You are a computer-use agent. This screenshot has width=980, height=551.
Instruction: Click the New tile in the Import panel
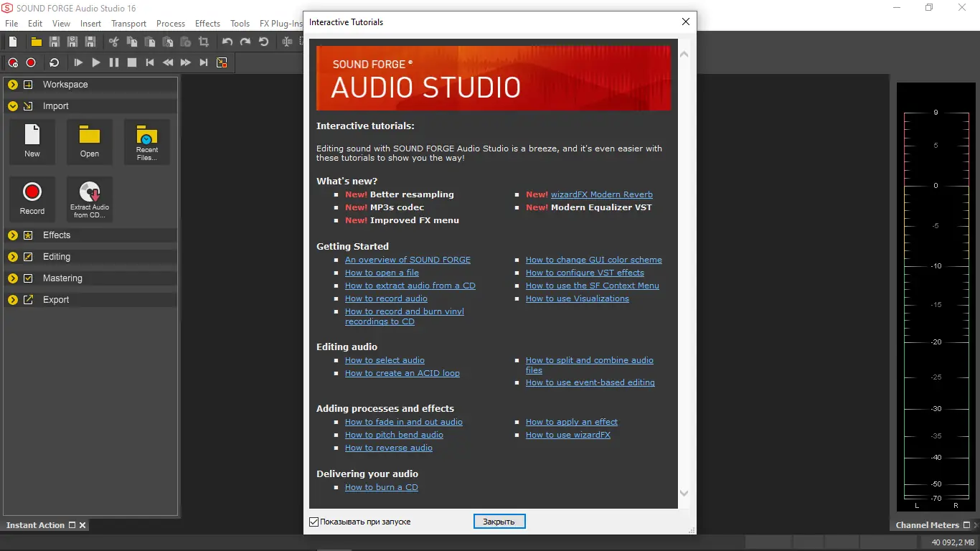[x=32, y=141]
